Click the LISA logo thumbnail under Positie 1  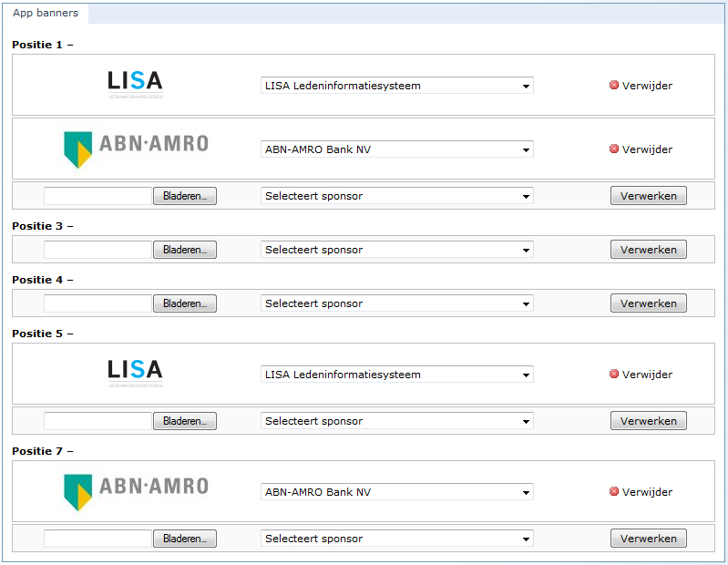(135, 85)
